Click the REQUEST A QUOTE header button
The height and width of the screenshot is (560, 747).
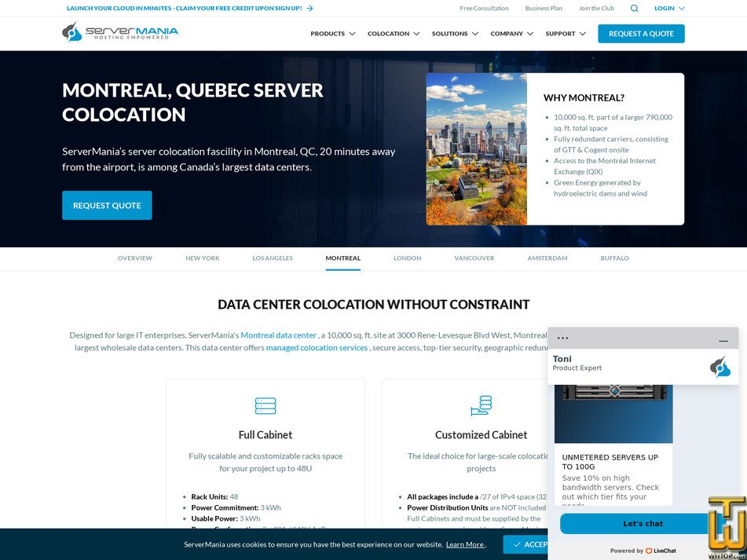coord(641,34)
